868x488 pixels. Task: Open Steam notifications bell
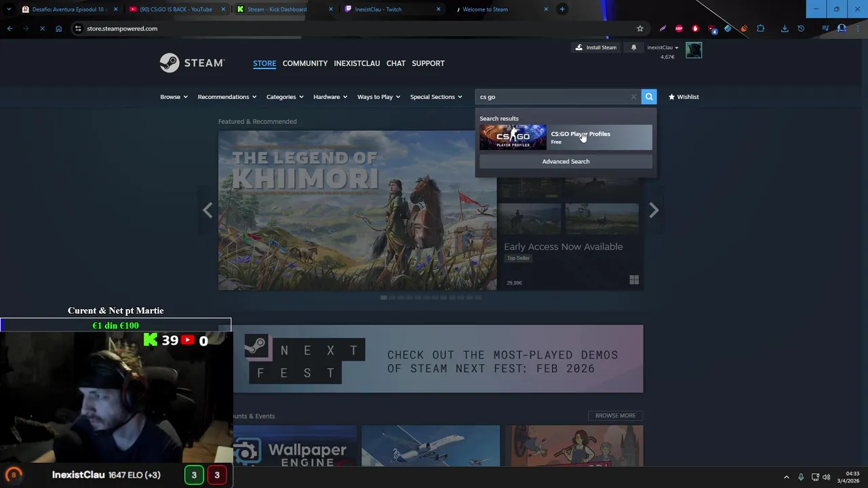pyautogui.click(x=633, y=47)
